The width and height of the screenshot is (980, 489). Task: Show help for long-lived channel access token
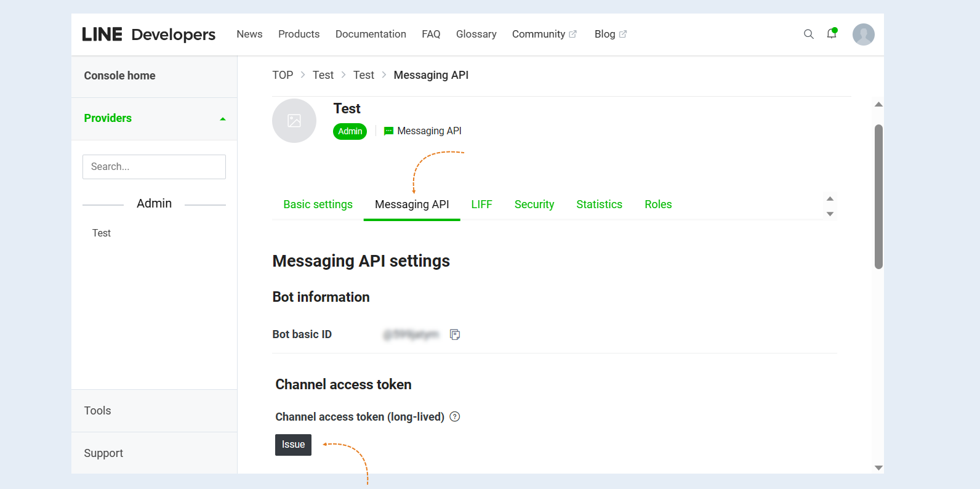click(x=455, y=416)
